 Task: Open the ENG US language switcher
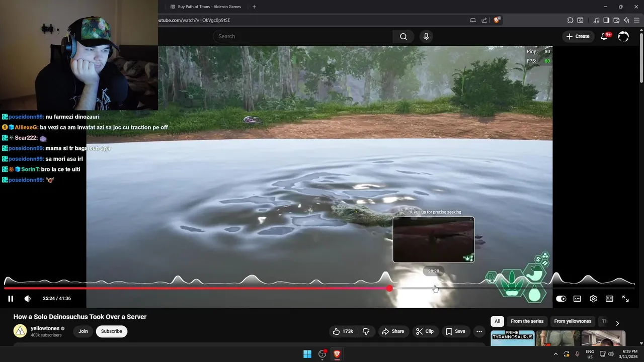(590, 354)
